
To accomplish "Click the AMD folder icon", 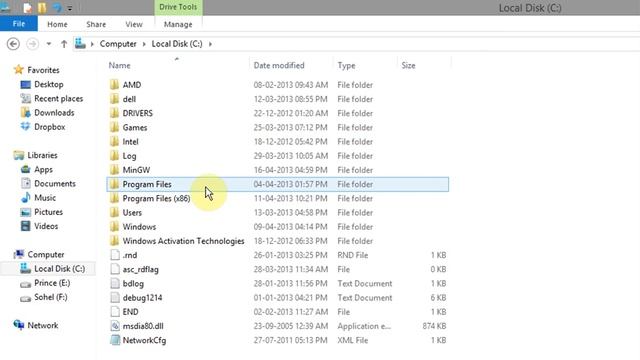I will [115, 85].
